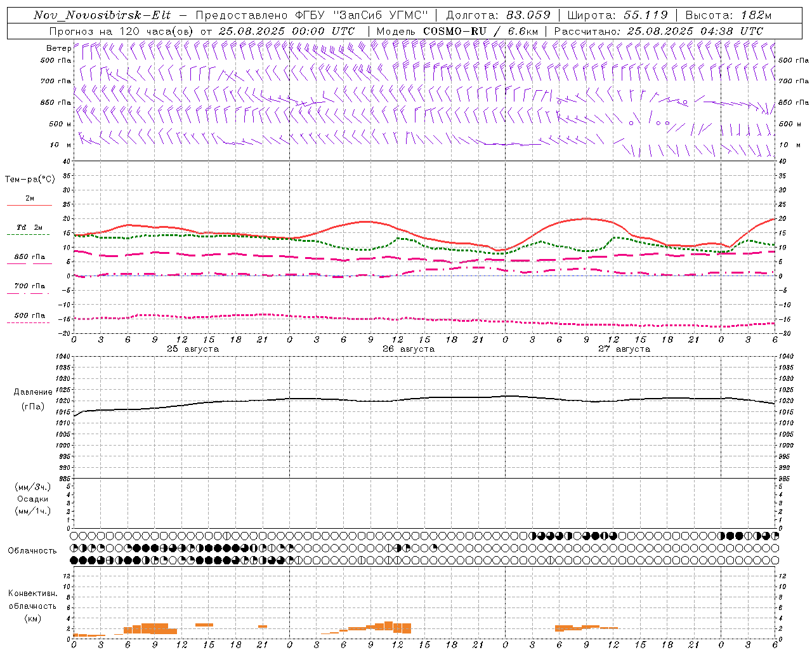Click the dashed line sample under 'Td 2м' legend
This screenshot has width=812, height=650.
pyautogui.click(x=29, y=235)
